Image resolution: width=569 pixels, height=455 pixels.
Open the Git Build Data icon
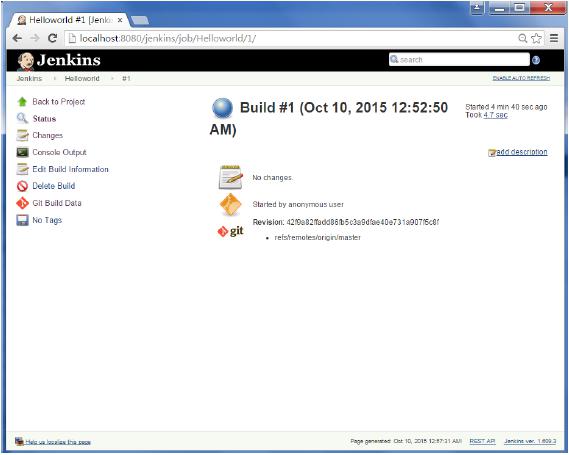[22, 203]
